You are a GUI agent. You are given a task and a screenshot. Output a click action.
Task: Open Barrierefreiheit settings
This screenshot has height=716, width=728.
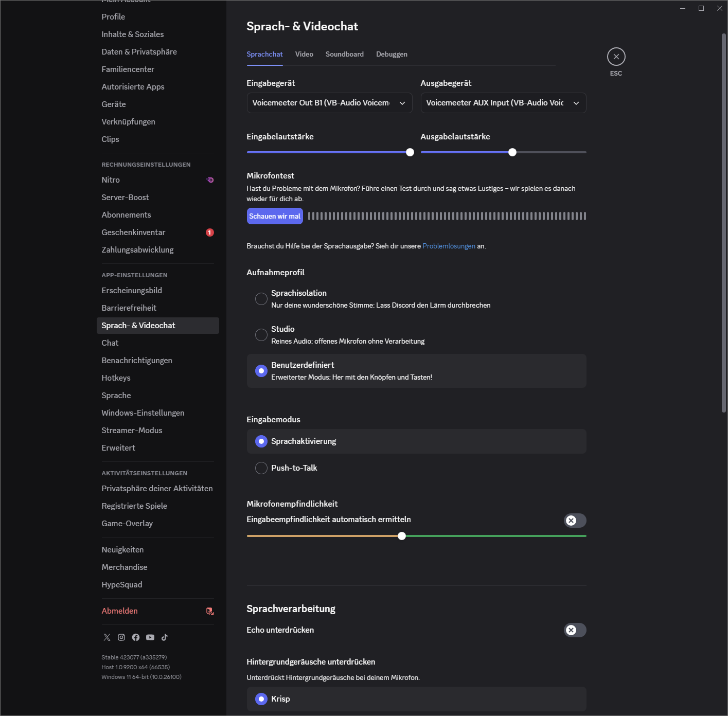[157, 308]
